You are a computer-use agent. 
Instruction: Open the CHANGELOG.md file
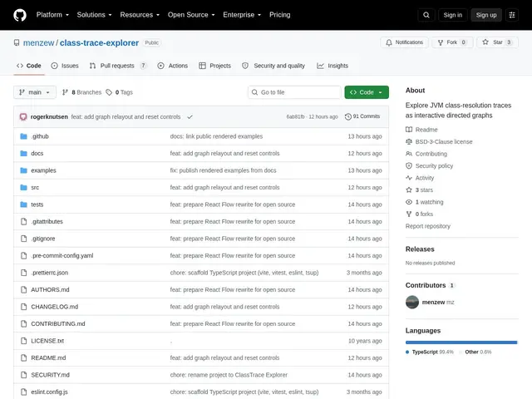[x=54, y=307]
